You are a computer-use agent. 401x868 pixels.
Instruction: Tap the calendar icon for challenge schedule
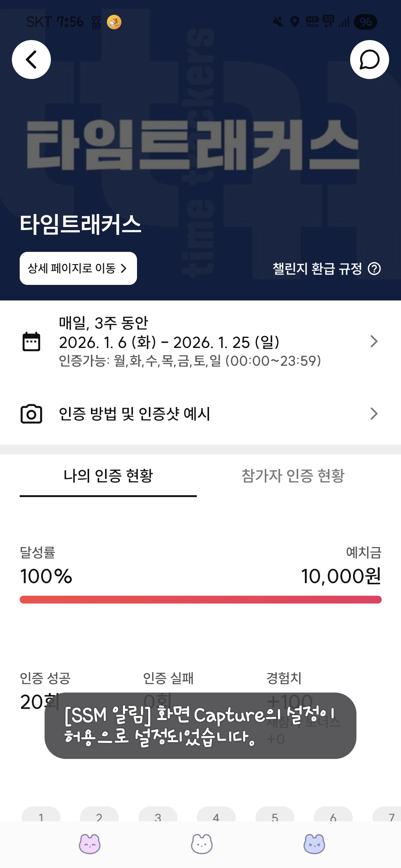31,341
